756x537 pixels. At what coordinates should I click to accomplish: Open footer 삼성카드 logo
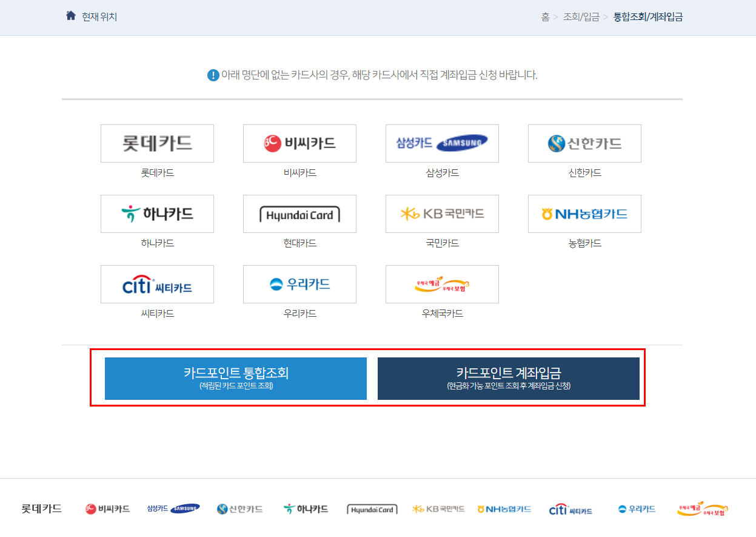coord(173,508)
